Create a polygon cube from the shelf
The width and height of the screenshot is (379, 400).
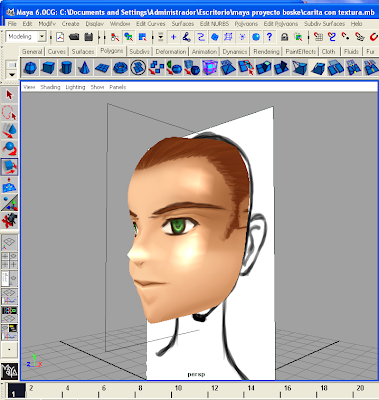click(48, 68)
